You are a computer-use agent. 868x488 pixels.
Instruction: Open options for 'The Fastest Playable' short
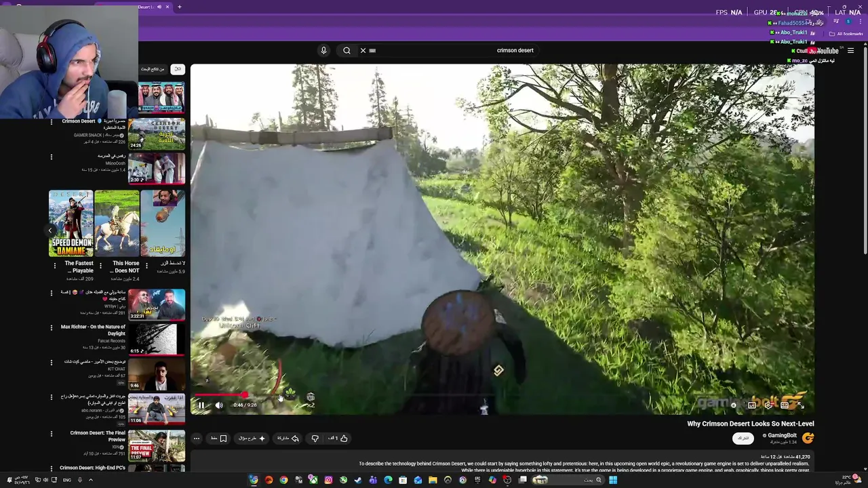point(55,266)
